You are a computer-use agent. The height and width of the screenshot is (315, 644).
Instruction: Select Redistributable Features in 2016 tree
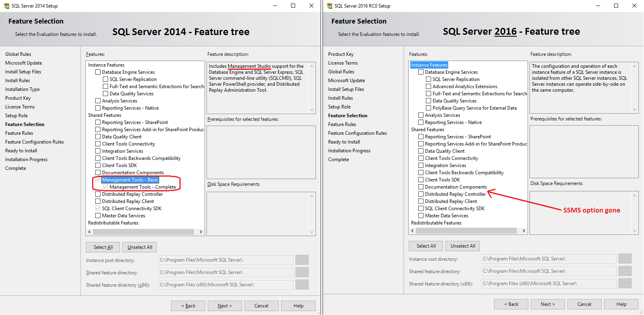(436, 223)
